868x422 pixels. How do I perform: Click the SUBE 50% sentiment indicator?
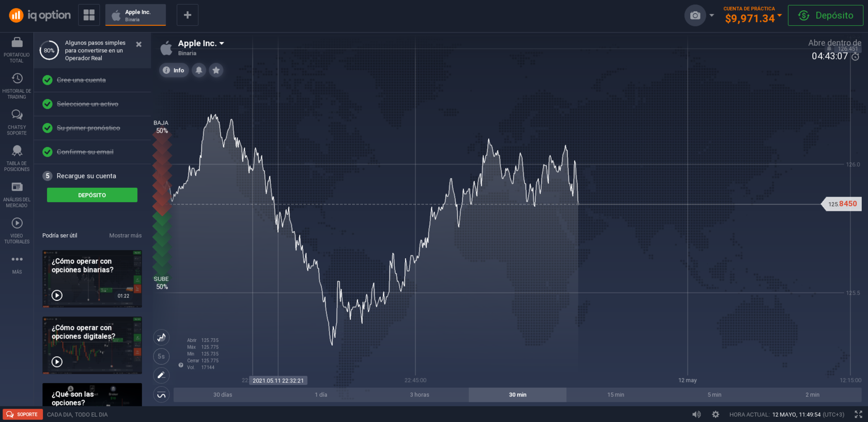[x=161, y=283]
